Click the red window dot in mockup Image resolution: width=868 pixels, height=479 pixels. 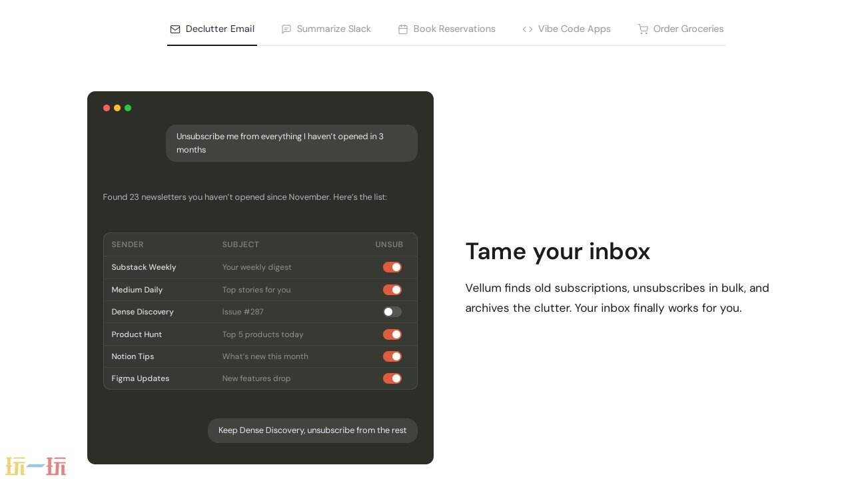tap(107, 108)
